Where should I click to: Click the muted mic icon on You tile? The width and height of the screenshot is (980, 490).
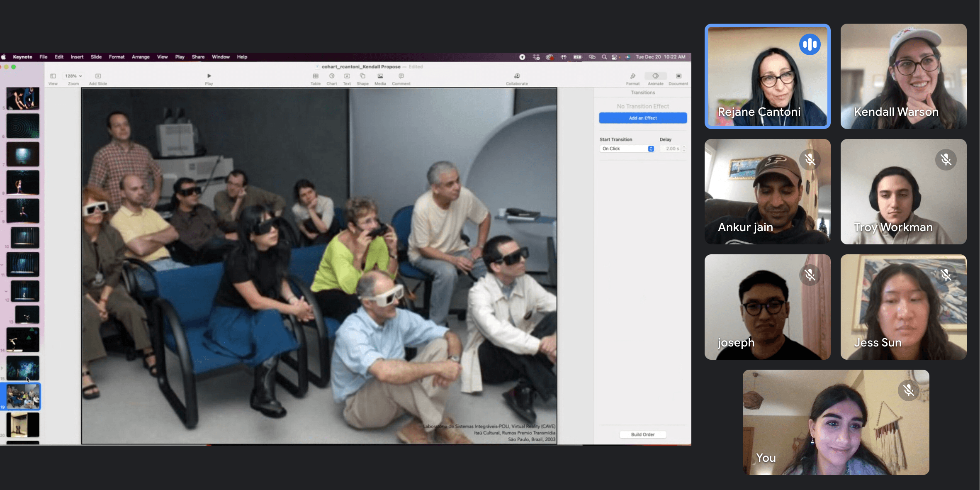point(908,390)
